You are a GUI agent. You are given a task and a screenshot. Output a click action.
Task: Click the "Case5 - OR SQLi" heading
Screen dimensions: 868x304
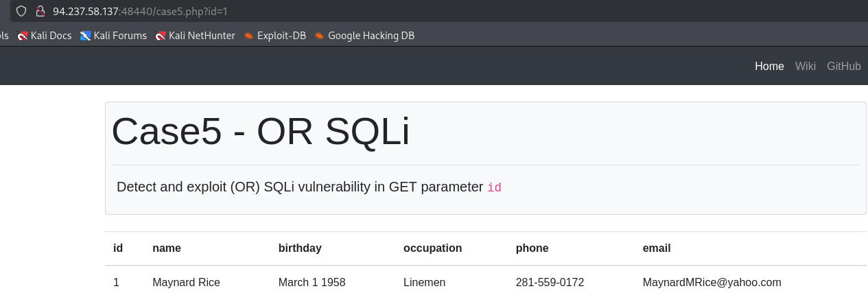pyautogui.click(x=261, y=131)
